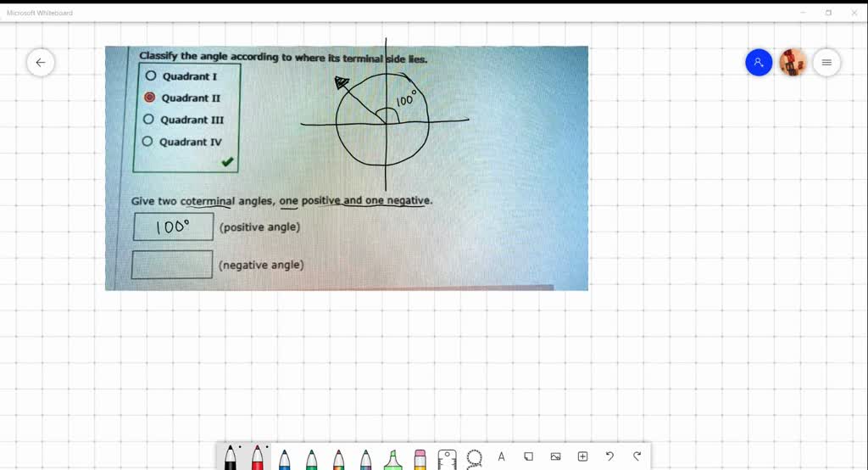Viewport: 868px width, 470px height.
Task: Undo the last action
Action: (x=609, y=456)
